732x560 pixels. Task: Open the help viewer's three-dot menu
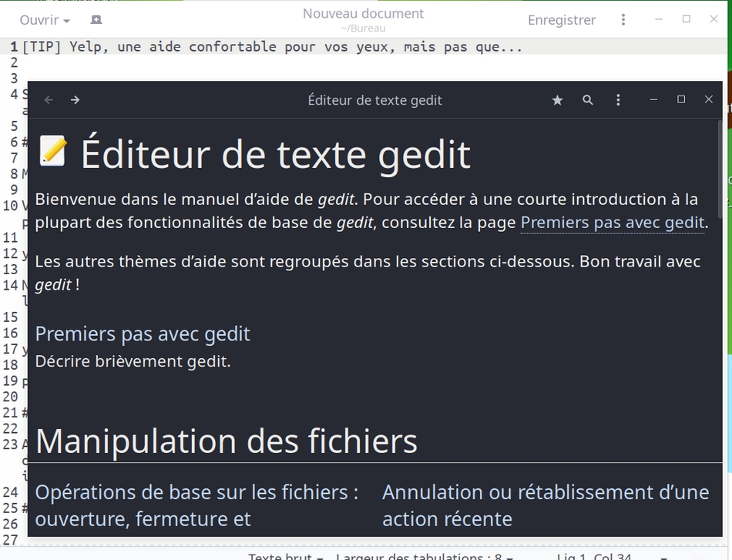618,100
